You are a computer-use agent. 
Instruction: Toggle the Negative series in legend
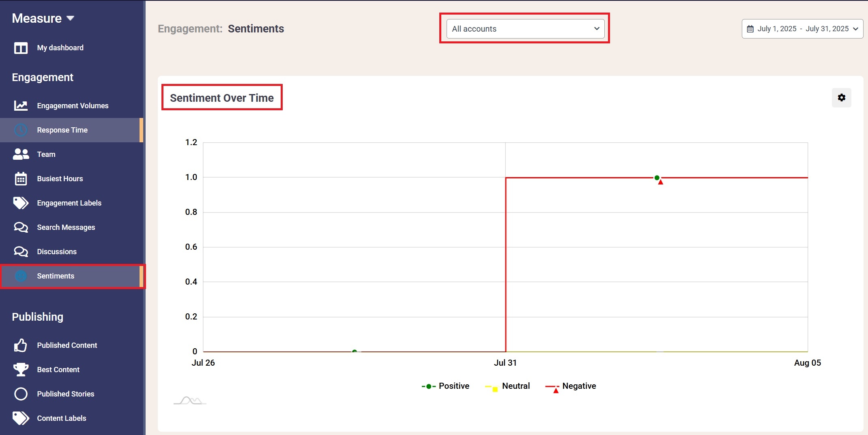click(x=571, y=386)
